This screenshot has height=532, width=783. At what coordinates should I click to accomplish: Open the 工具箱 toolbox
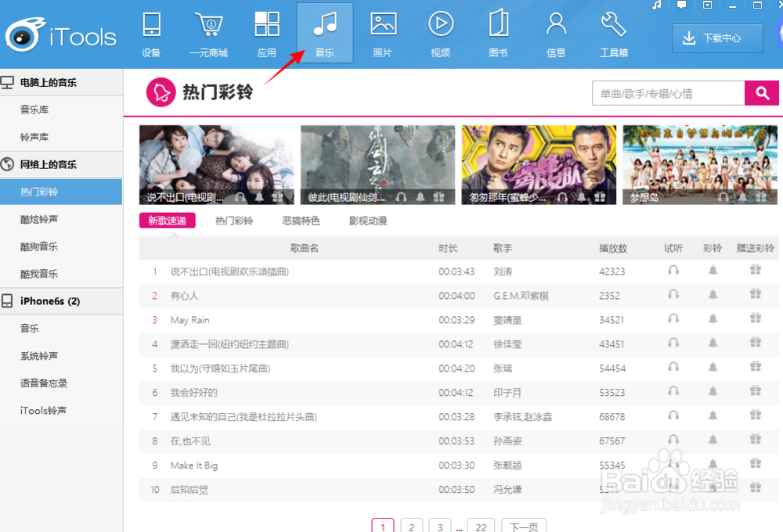[614, 34]
